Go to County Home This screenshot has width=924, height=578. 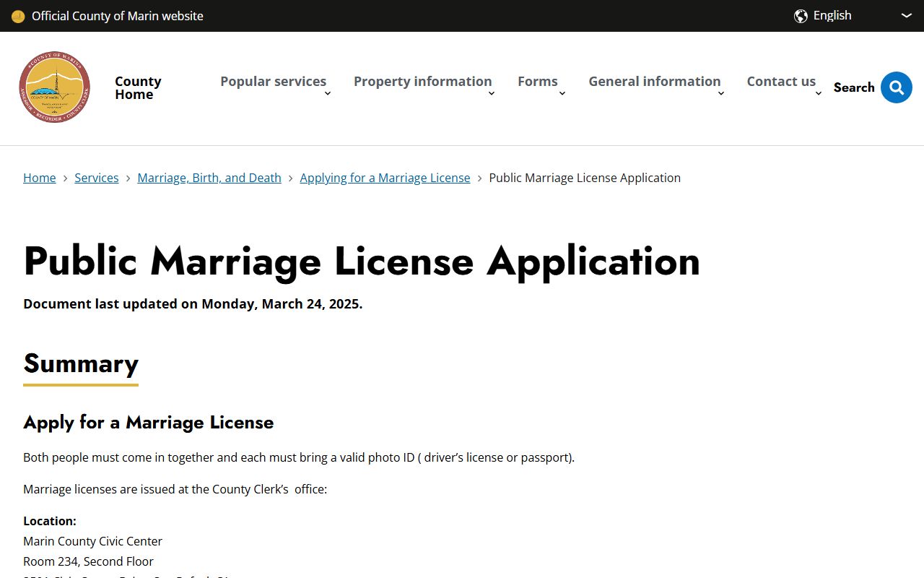click(x=138, y=87)
